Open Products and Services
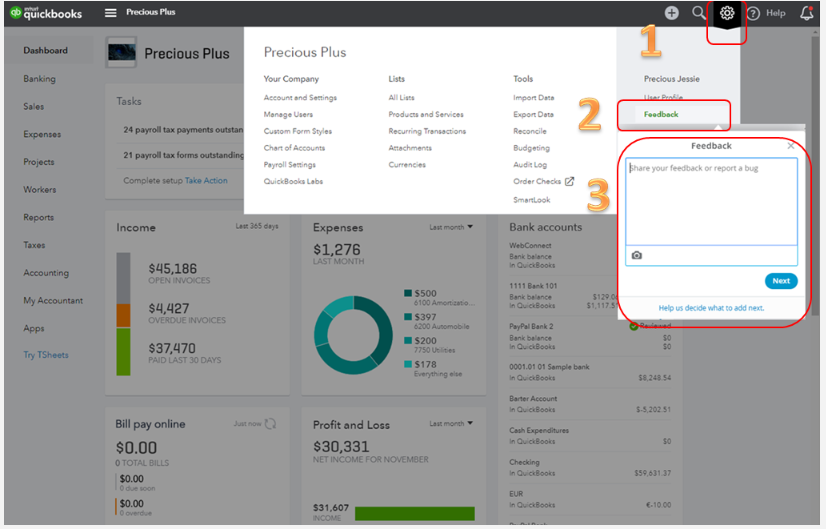The width and height of the screenshot is (826, 529). point(426,114)
